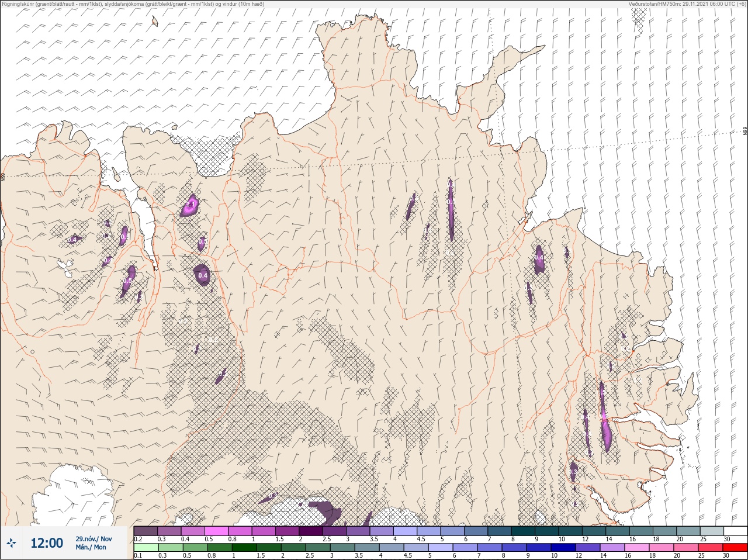Select the darkest green 1 swatch, lower legend row
Viewport: 748px width, 560px height.
tap(243, 548)
